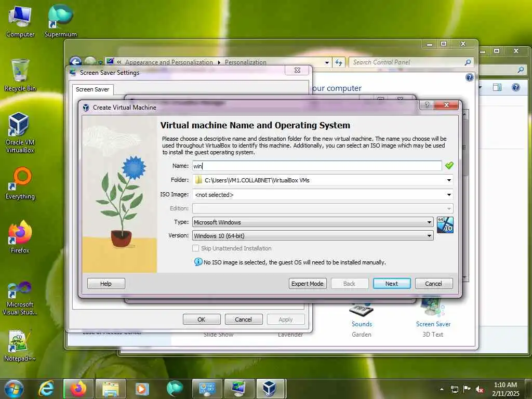Screen dimensions: 532x399
Task: Open the Supermium desktop shortcut
Action: point(60,21)
